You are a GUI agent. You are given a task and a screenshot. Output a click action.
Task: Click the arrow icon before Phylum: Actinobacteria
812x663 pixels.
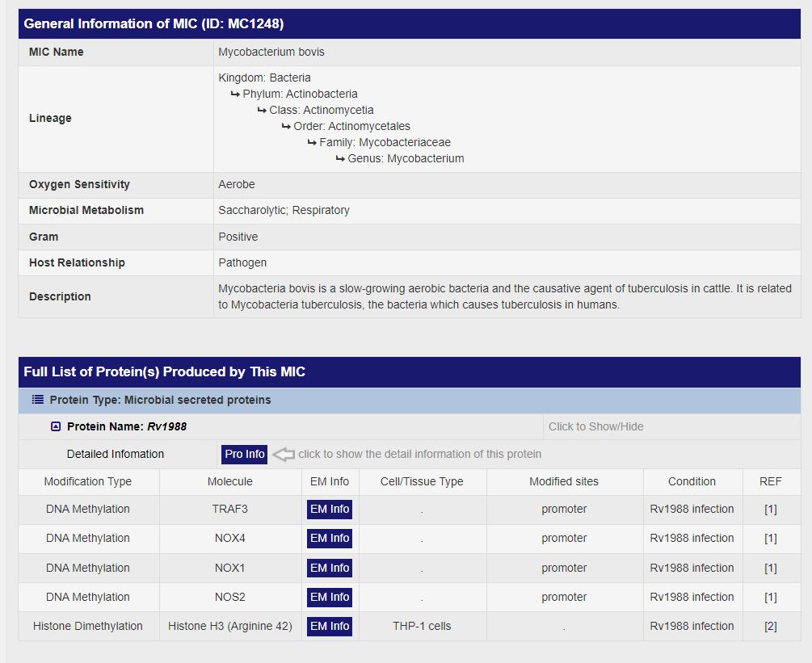[x=235, y=94]
